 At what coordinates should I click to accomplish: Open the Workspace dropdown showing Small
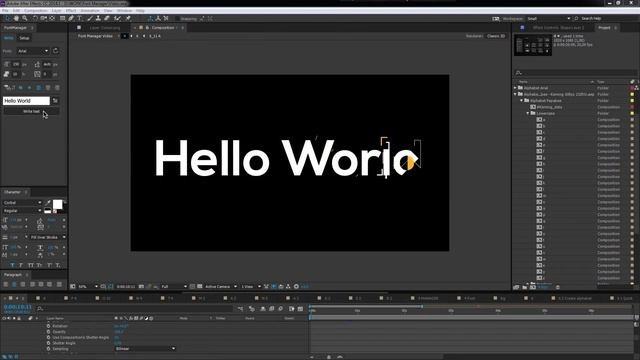pyautogui.click(x=549, y=19)
